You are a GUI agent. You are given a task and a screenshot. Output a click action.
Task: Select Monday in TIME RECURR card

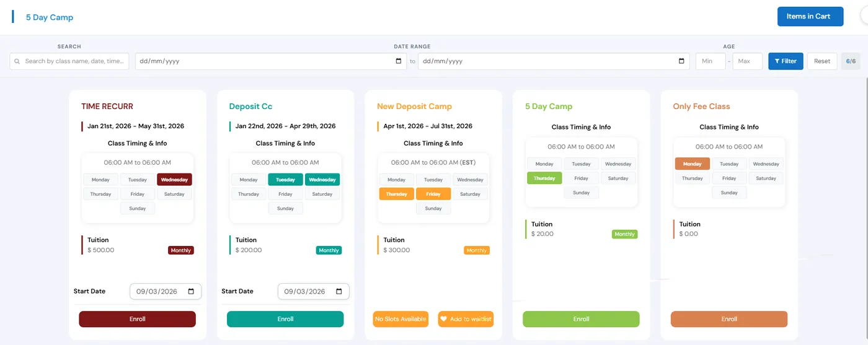coord(100,180)
